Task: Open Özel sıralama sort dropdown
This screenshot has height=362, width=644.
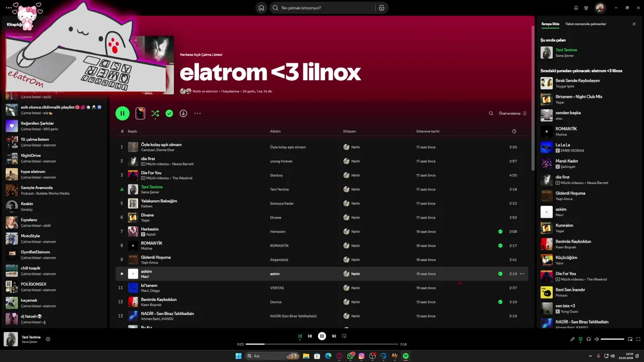Action: [513, 113]
